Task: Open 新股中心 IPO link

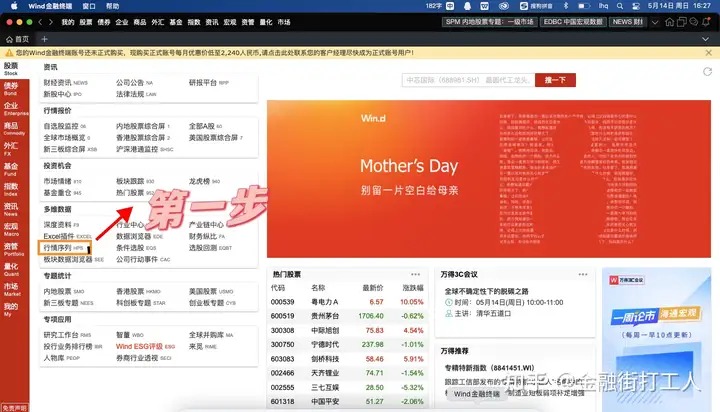Action: click(x=62, y=94)
